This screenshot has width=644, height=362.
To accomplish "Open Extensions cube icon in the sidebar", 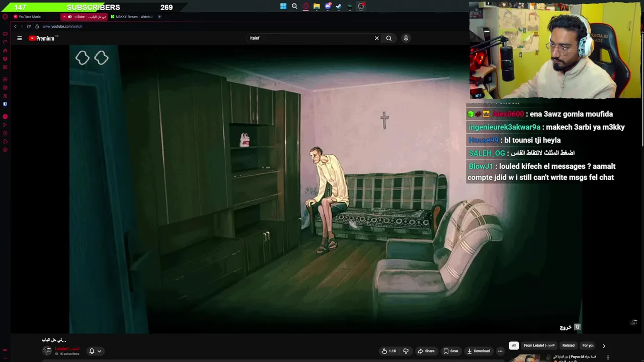I will 5,142.
